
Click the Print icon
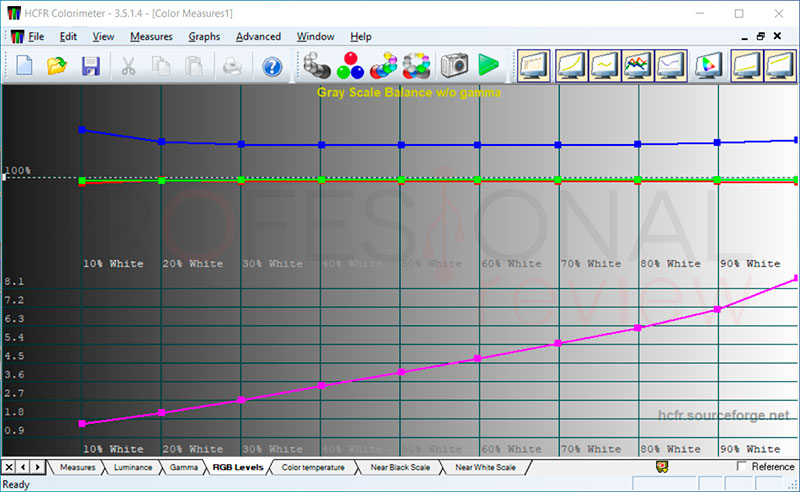click(x=232, y=66)
